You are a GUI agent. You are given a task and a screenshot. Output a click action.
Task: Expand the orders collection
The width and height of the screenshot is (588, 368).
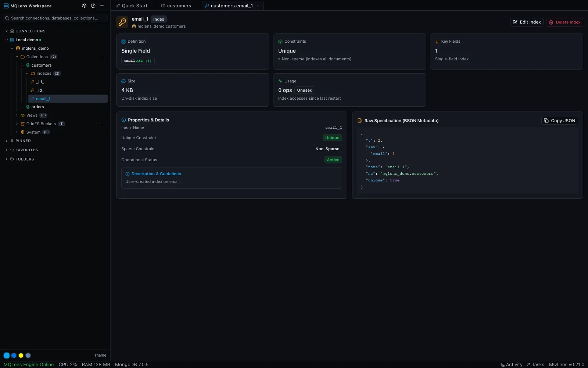pos(22,107)
